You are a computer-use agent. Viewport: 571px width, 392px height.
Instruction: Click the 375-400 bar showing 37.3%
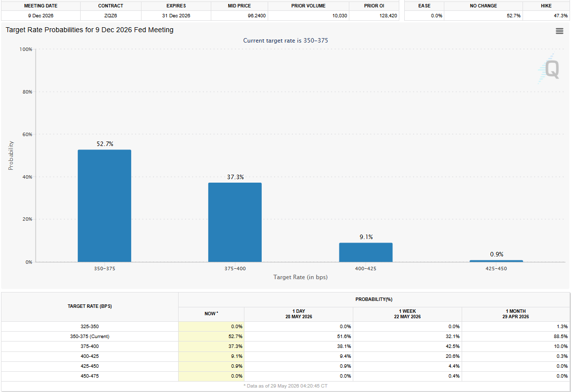235,222
